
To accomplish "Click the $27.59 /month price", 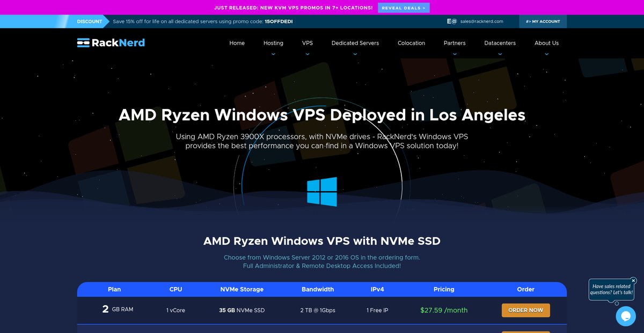I will (444, 310).
